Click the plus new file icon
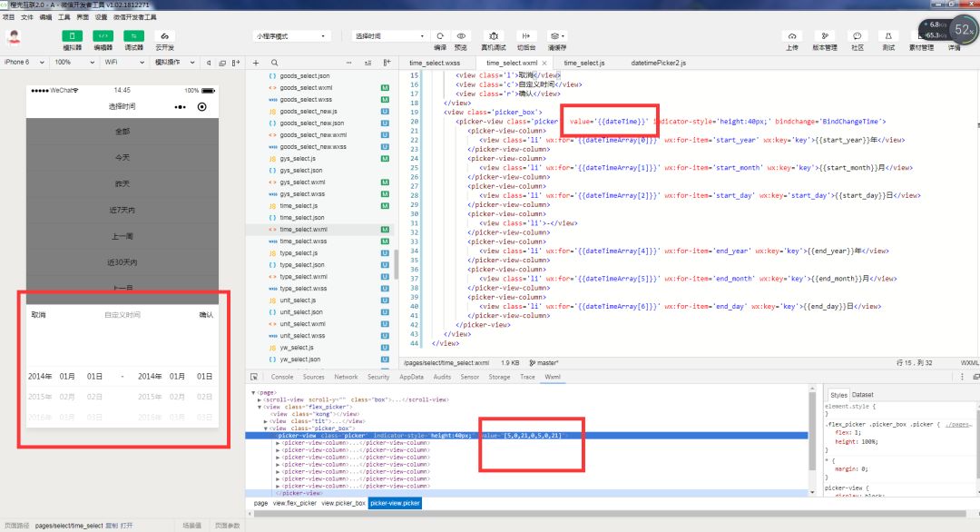The image size is (980, 532). point(256,63)
